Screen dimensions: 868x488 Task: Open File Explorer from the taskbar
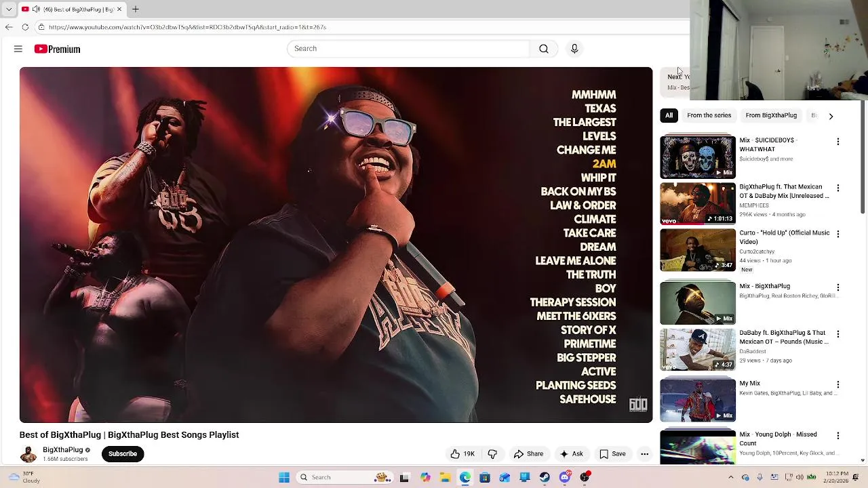click(x=445, y=477)
